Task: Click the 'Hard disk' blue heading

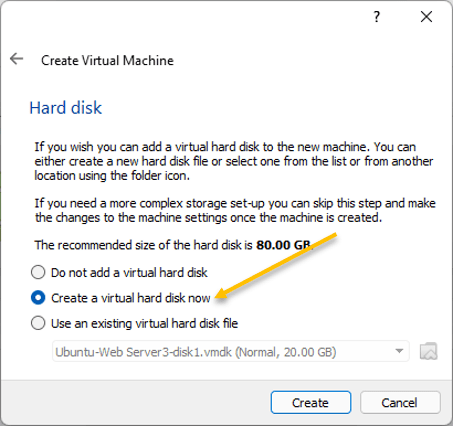Action: click(66, 108)
